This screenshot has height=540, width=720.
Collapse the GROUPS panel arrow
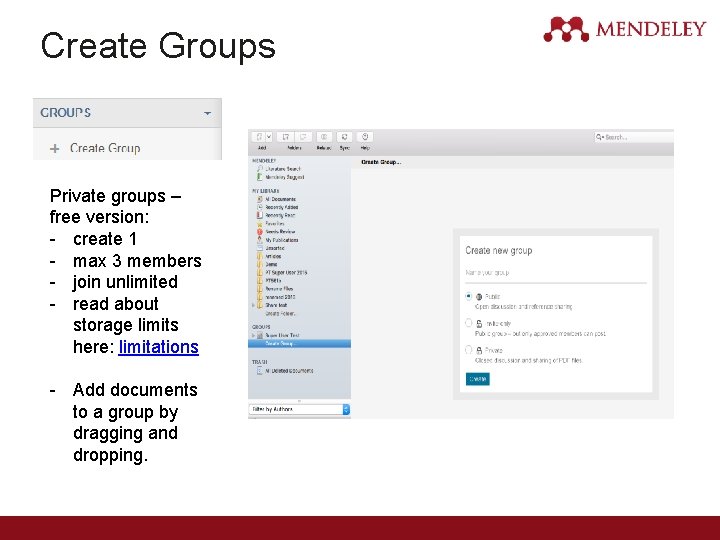pos(208,113)
